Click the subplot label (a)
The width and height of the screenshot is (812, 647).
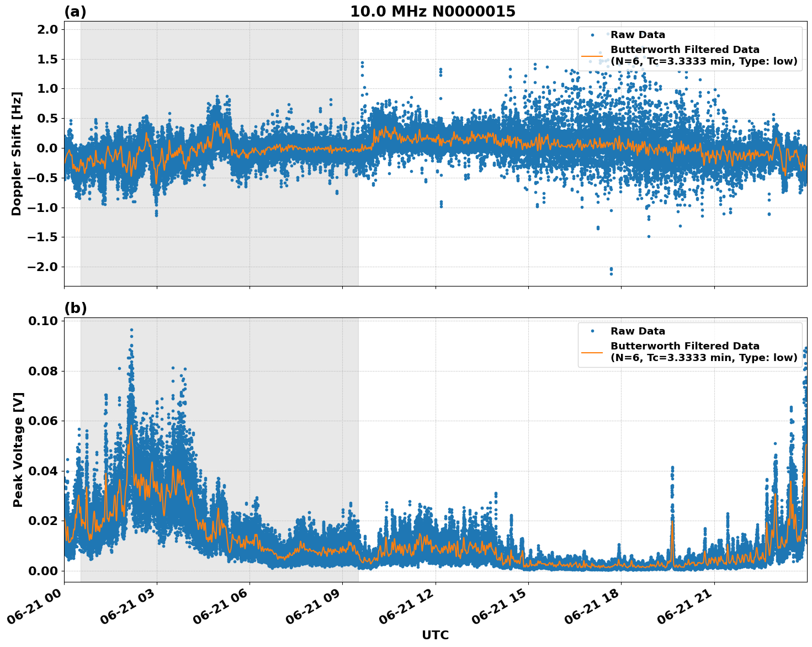pyautogui.click(x=76, y=10)
